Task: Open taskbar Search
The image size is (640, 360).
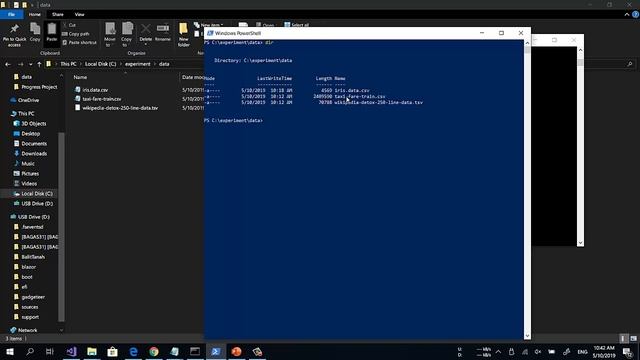Action: coord(30,351)
